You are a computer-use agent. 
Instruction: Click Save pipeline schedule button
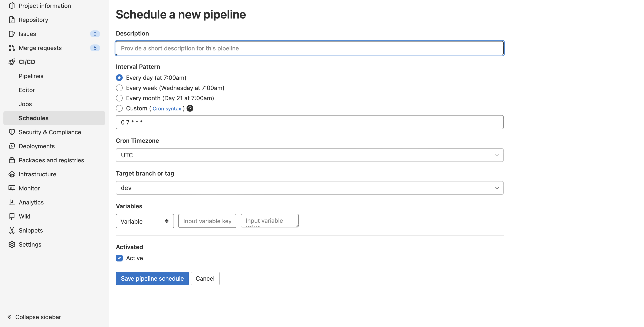tap(152, 278)
